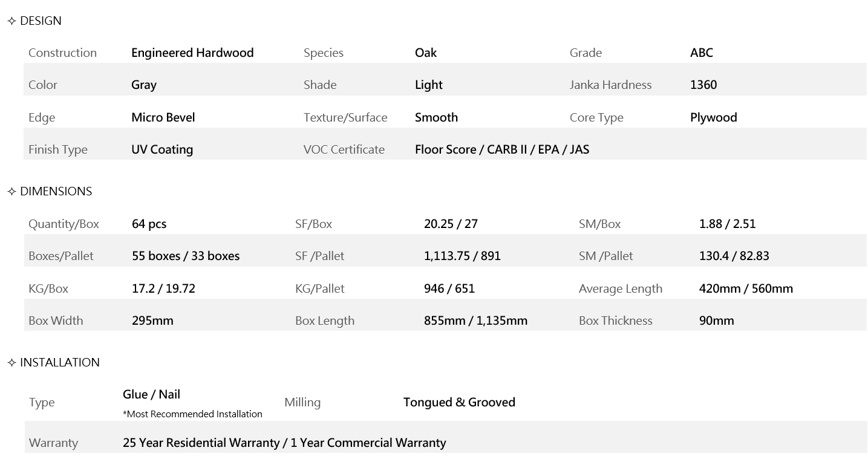Click the 25 Year Residential Warranty text
This screenshot has height=462, width=868.
coord(201,443)
